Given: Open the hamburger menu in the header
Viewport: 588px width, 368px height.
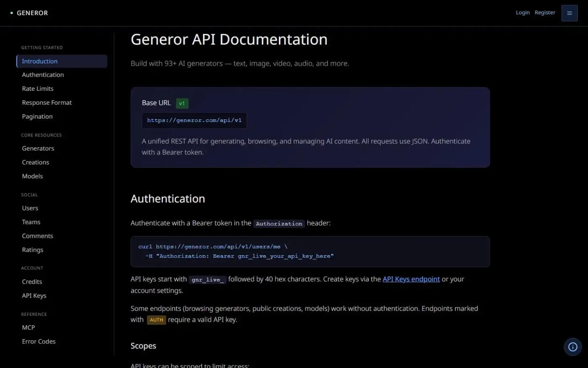Looking at the screenshot, I should coord(569,13).
